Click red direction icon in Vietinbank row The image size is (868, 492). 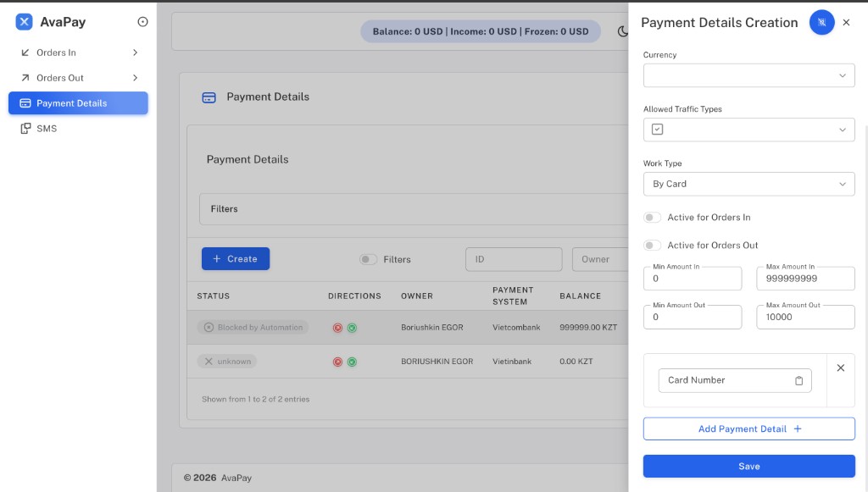(x=337, y=362)
